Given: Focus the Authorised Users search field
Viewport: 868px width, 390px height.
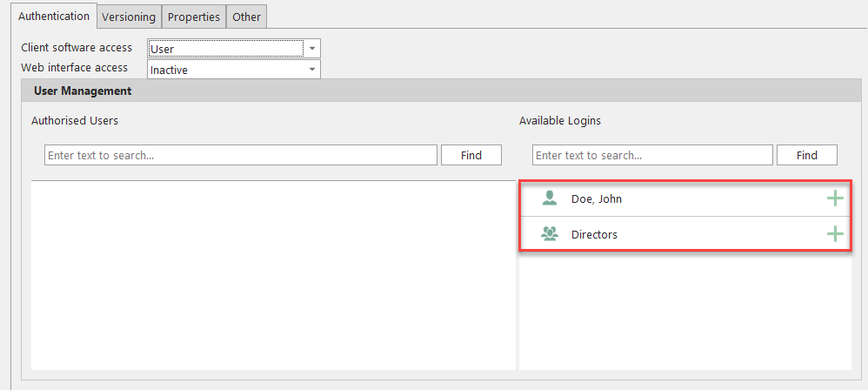Looking at the screenshot, I should 240,155.
